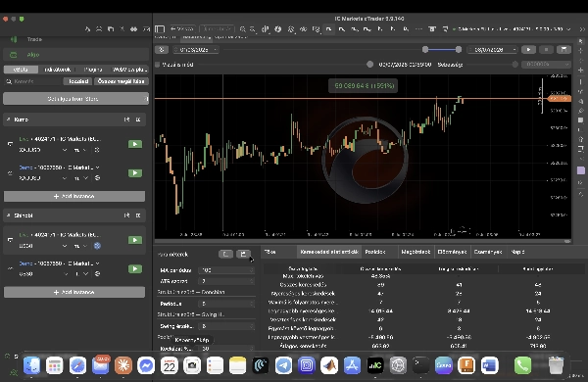Viewport: 588px width, 382px height.
Task: Click the visual mode progress slider handle
Action: point(369,65)
